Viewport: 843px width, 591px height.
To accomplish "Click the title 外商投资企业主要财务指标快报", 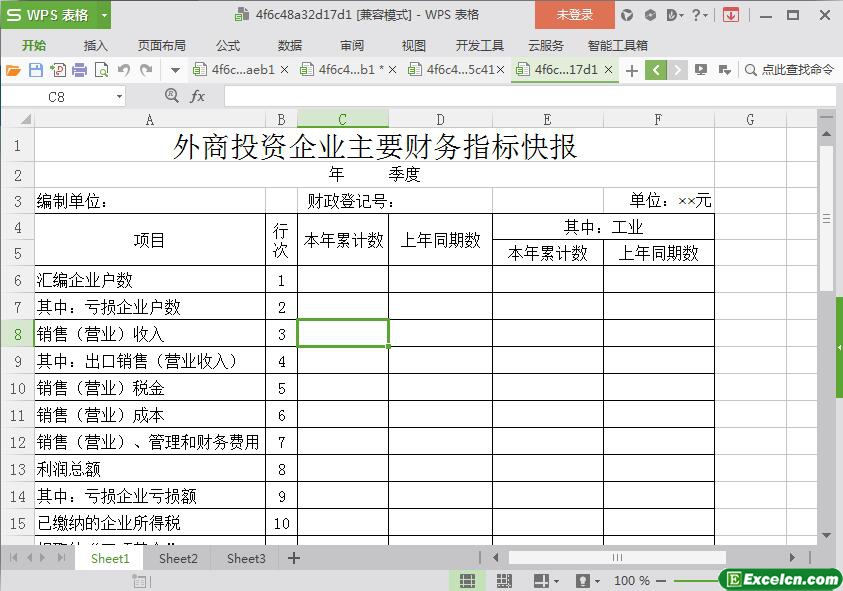I will 375,146.
